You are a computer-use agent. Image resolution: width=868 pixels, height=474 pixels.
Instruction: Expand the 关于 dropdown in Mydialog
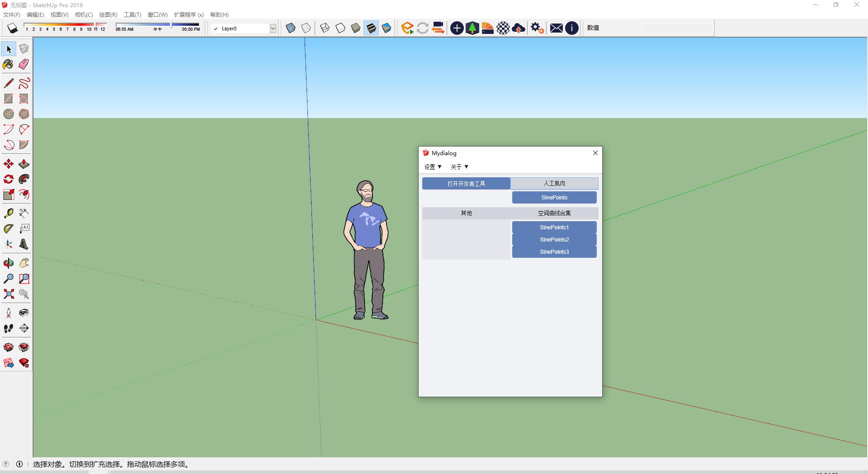click(x=459, y=167)
